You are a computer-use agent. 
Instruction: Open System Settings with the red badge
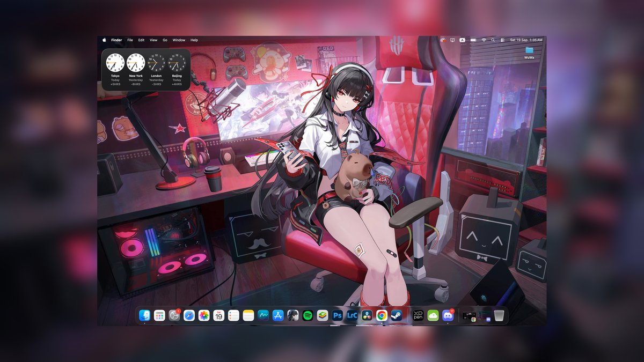(x=174, y=315)
